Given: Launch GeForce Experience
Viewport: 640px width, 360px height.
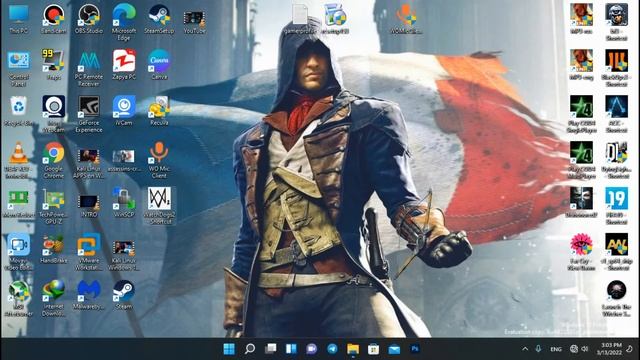Looking at the screenshot, I should coord(89,114).
